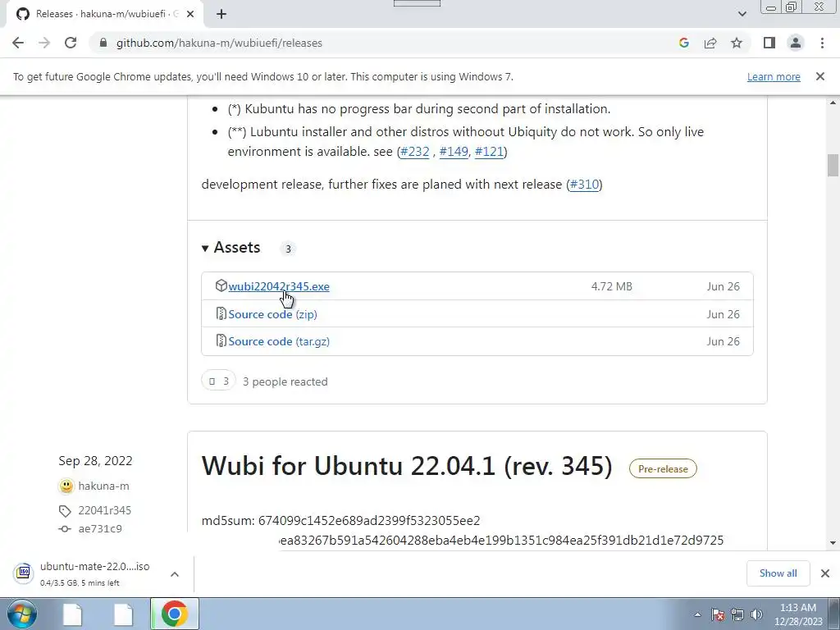Open the 22041r345 tag link
The height and width of the screenshot is (630, 840).
click(x=104, y=510)
